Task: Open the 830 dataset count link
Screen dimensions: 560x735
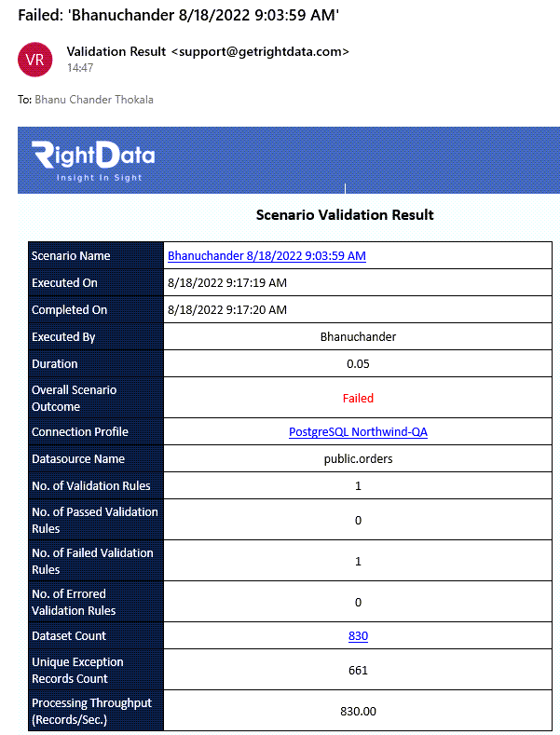Action: click(x=358, y=635)
